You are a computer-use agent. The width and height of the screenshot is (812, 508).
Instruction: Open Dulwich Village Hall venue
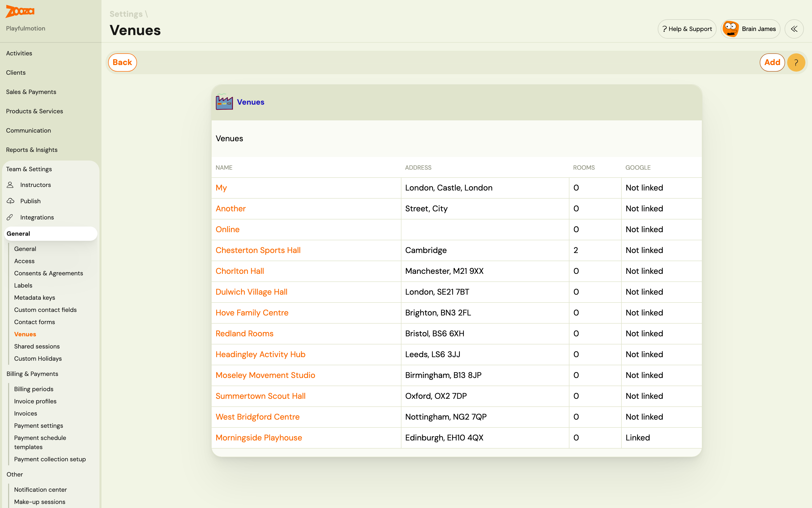point(251,292)
